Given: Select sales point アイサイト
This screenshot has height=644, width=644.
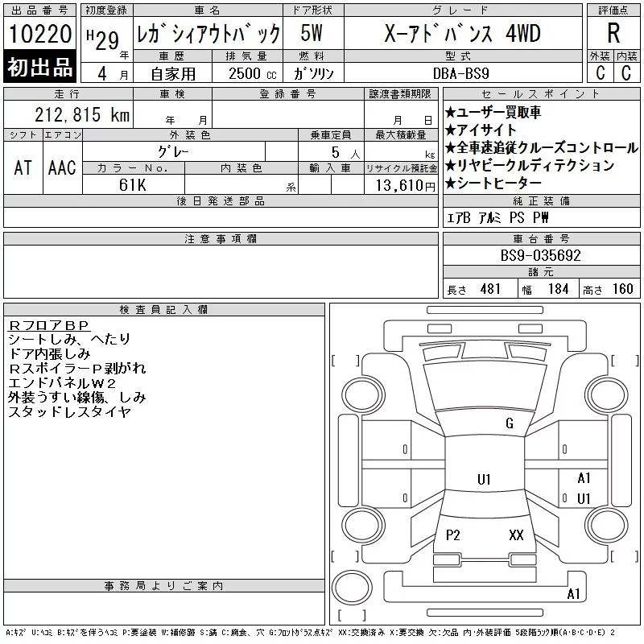Looking at the screenshot, I should tap(480, 130).
